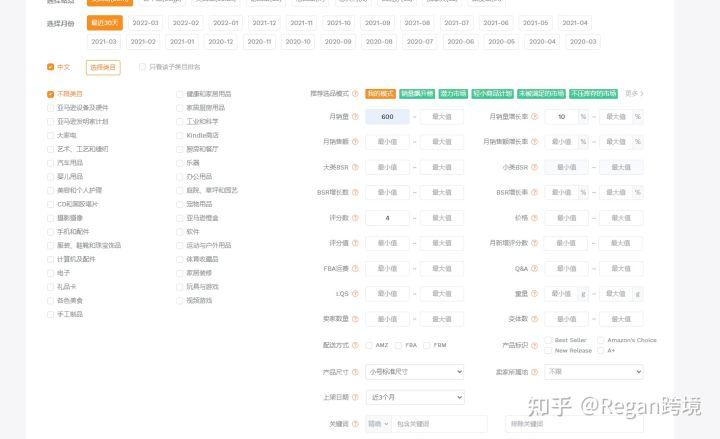
Task: Open help icon next to 小类BSR
Action: (x=534, y=167)
